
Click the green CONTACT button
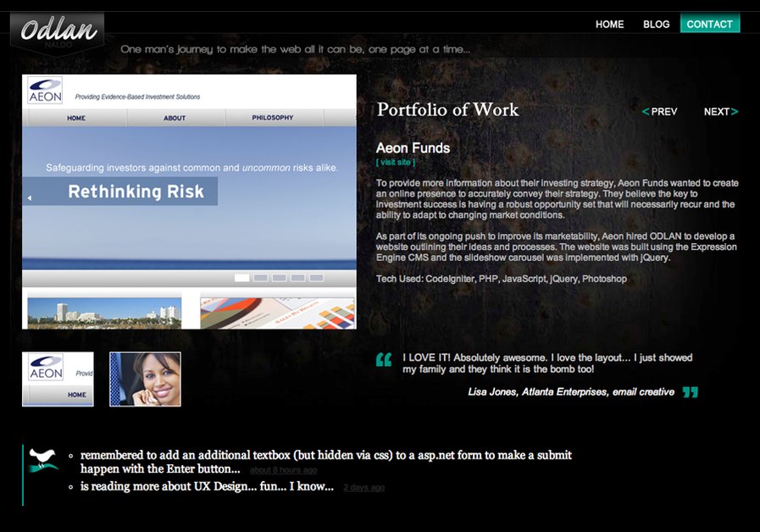pyautogui.click(x=710, y=24)
